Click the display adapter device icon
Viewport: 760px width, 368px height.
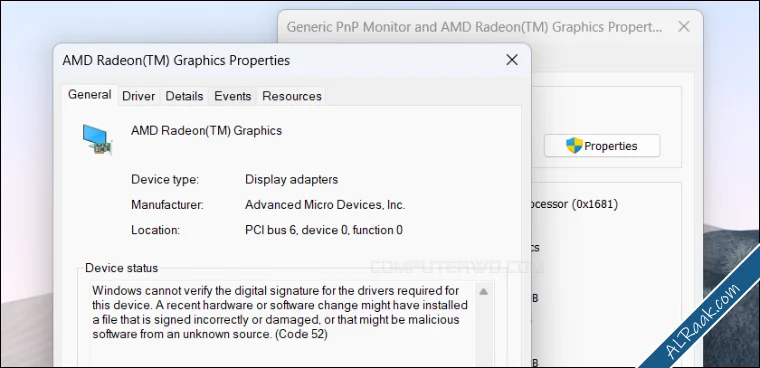pyautogui.click(x=97, y=140)
